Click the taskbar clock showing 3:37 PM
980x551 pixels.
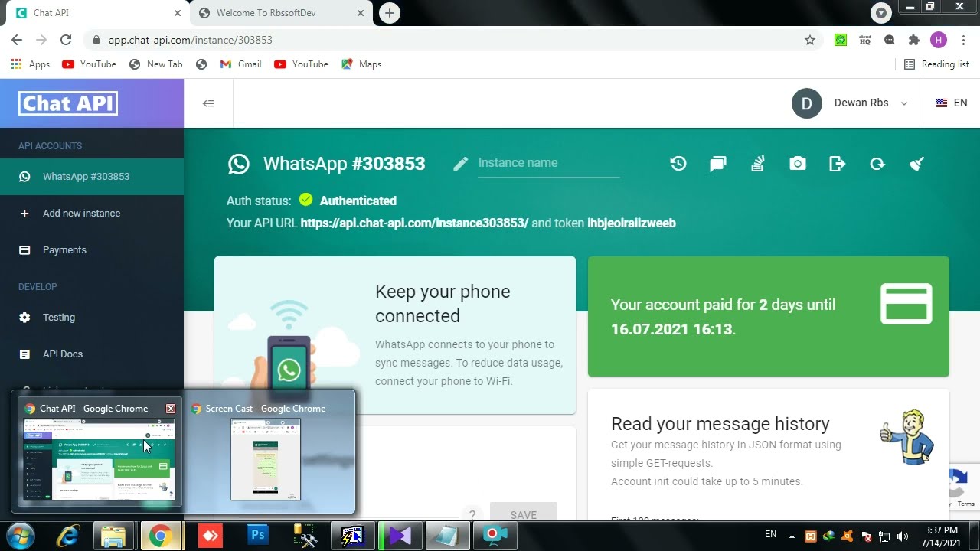pos(941,536)
